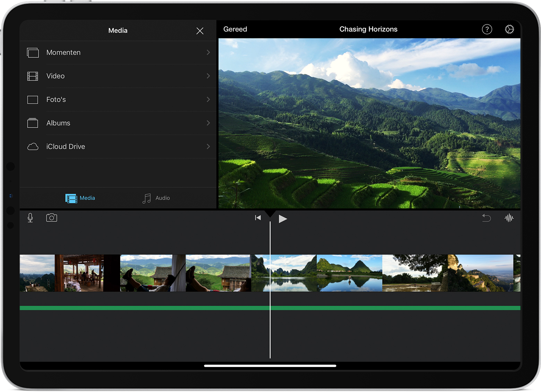The width and height of the screenshot is (541, 392).
Task: Close the Media browser panel
Action: (200, 31)
